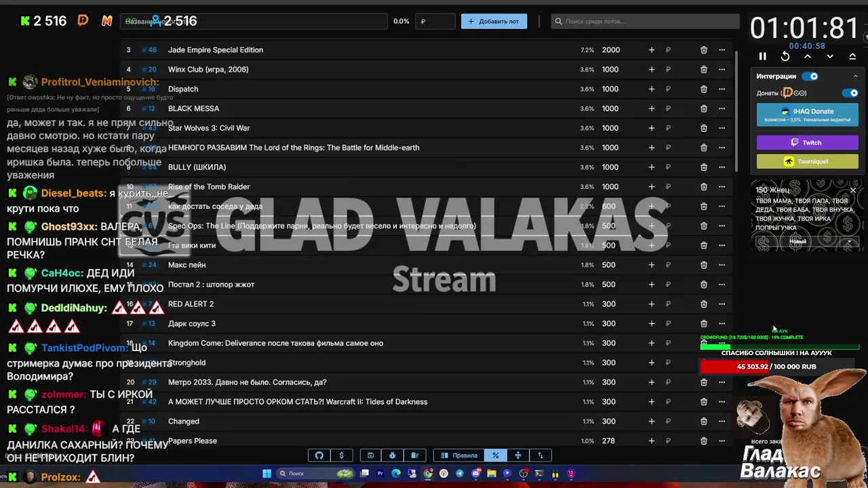Open more options for Jade Empire lot
The image size is (868, 488).
click(x=722, y=50)
